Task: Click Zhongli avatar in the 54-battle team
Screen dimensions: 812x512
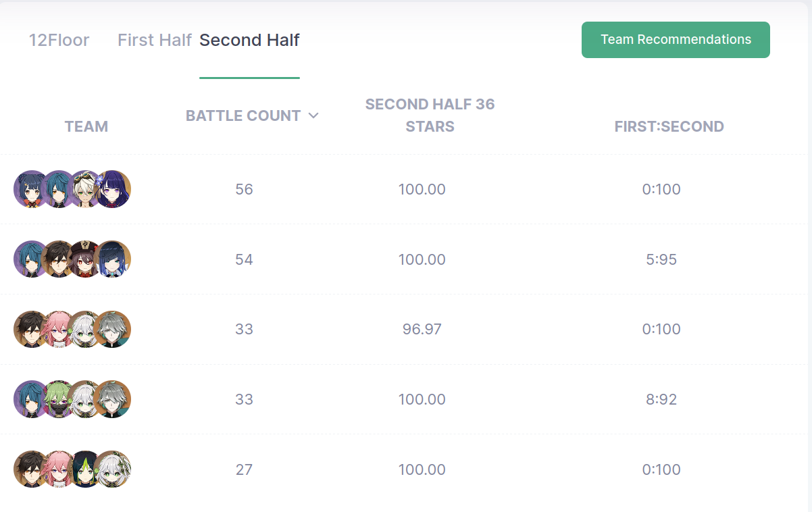Action: (59, 259)
